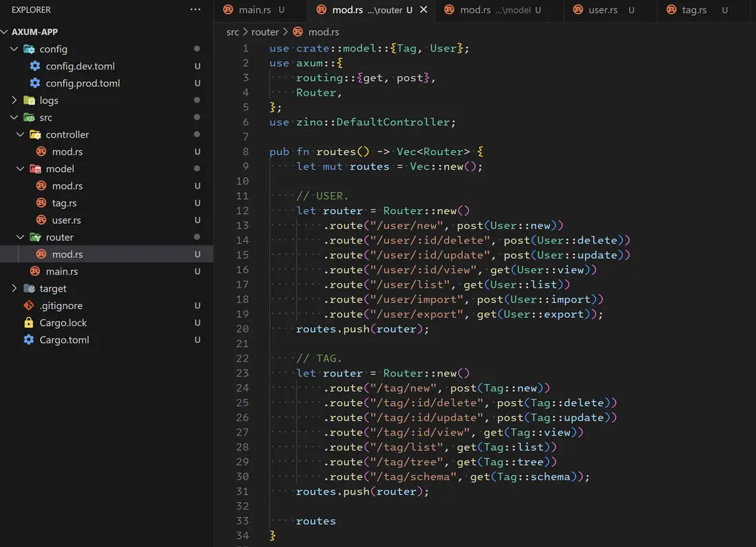Image resolution: width=756 pixels, height=547 pixels.
Task: Click the git icon beside .gitignore
Action: click(x=29, y=305)
